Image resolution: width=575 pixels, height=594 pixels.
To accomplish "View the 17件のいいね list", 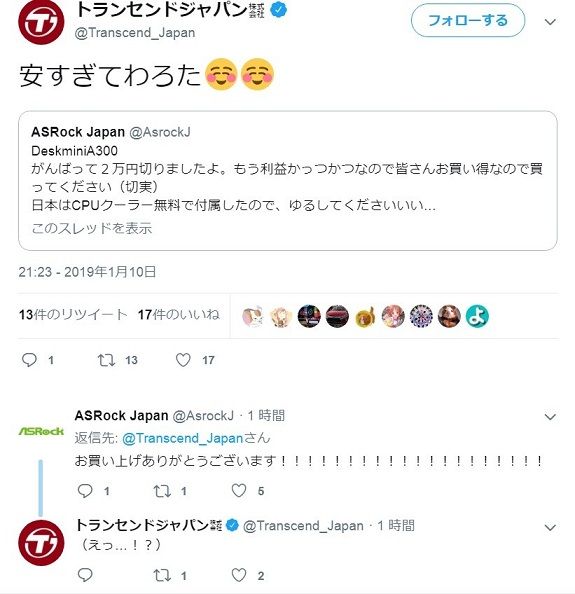I will pos(178,314).
